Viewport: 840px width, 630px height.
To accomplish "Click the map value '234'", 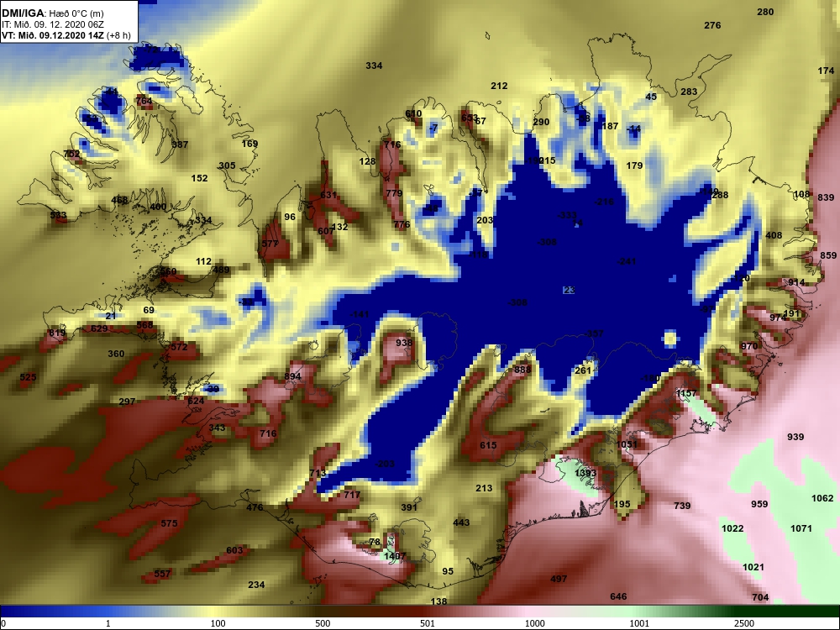I will [256, 585].
